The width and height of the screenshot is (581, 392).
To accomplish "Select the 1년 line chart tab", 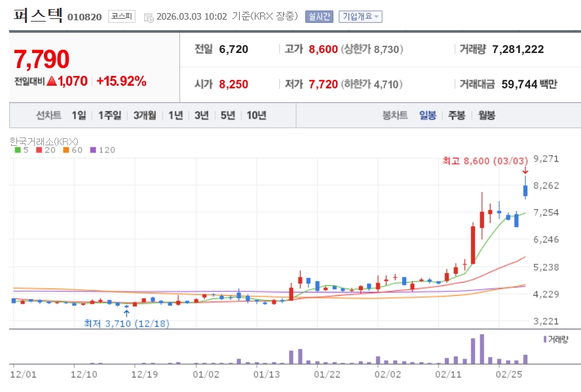I will click(x=176, y=115).
